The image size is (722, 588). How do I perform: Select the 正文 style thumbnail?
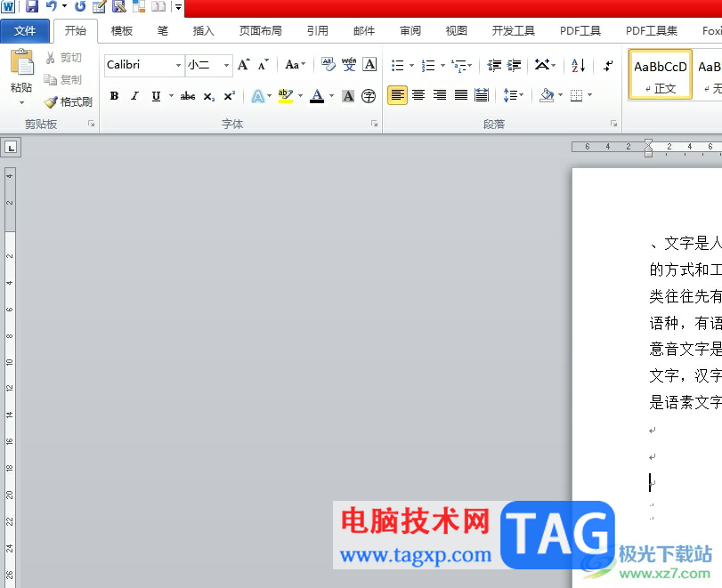click(x=661, y=75)
